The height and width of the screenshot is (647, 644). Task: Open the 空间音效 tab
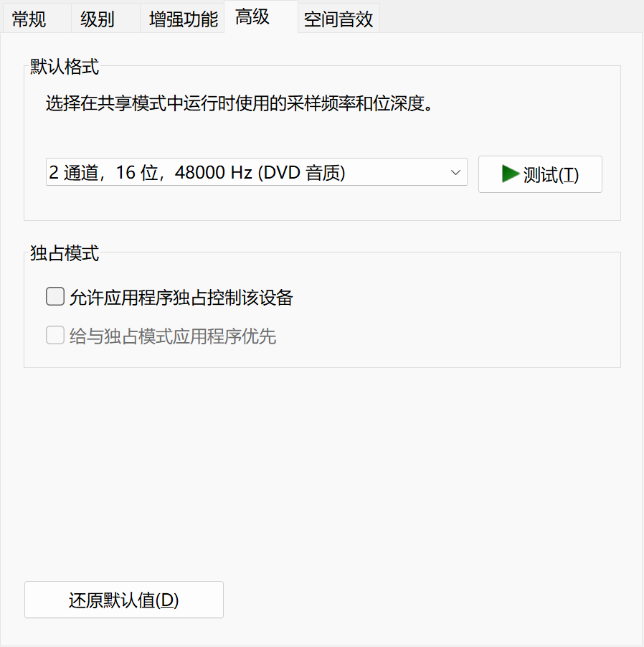(338, 19)
